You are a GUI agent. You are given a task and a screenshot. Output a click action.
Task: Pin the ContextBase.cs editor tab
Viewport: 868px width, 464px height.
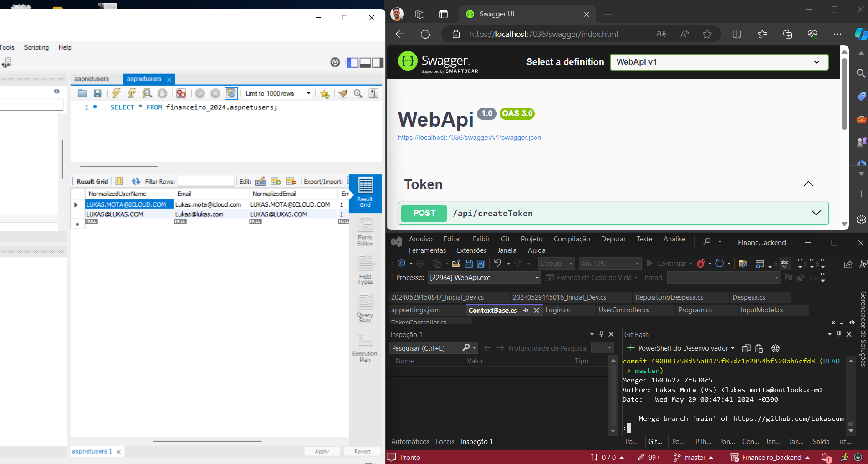point(526,310)
